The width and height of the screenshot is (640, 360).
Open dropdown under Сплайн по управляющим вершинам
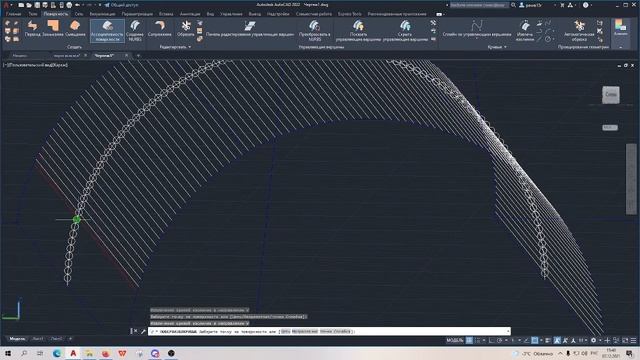coord(477,39)
